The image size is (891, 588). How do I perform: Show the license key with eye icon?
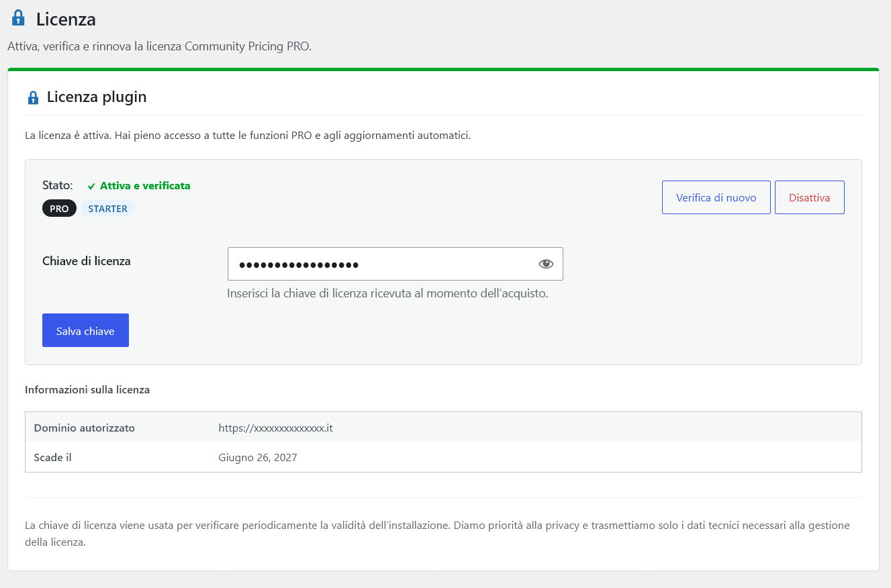tap(546, 264)
